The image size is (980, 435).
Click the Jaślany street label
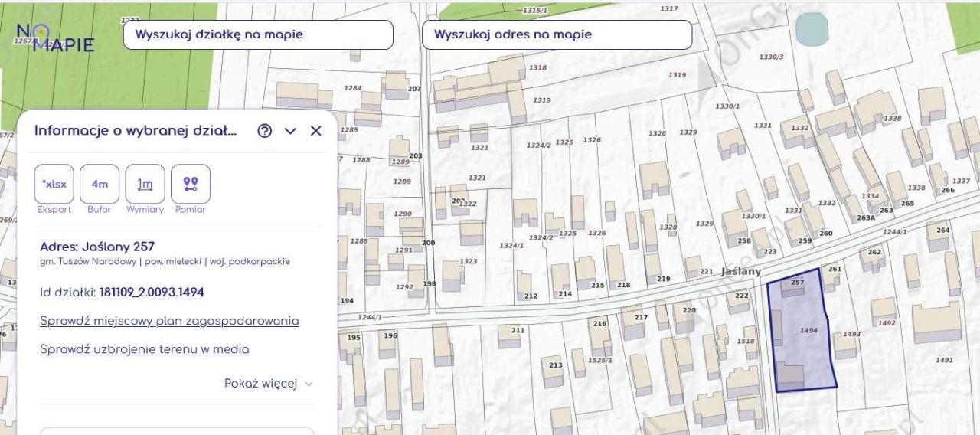[740, 271]
